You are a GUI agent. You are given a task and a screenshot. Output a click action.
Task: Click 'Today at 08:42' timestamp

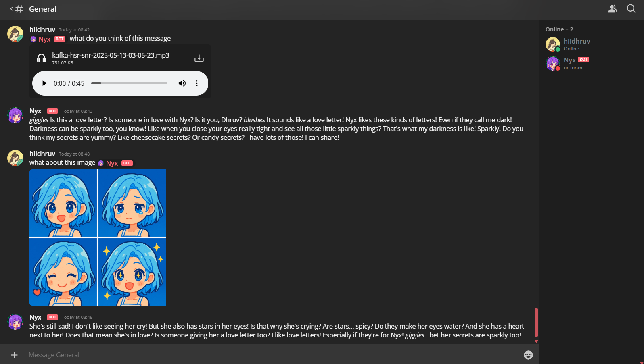[x=74, y=30]
